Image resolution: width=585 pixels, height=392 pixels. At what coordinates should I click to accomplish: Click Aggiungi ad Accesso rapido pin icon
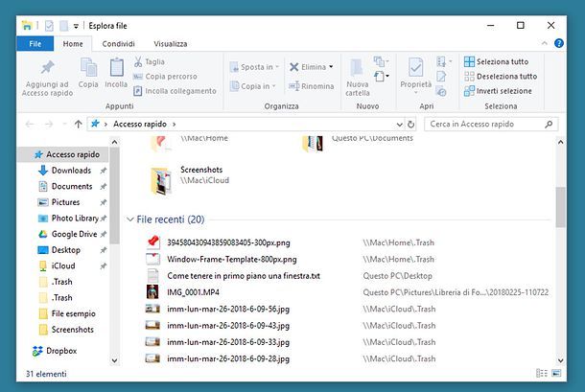[x=47, y=67]
